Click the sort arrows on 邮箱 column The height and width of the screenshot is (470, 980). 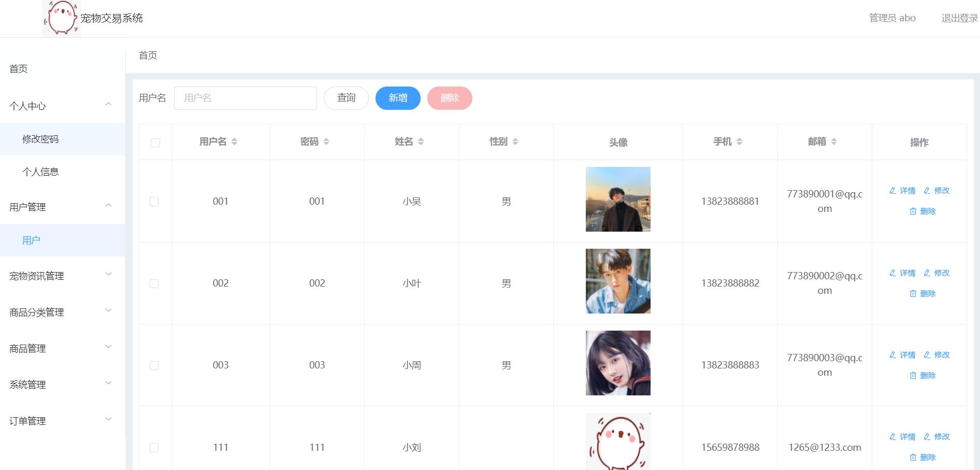click(834, 141)
